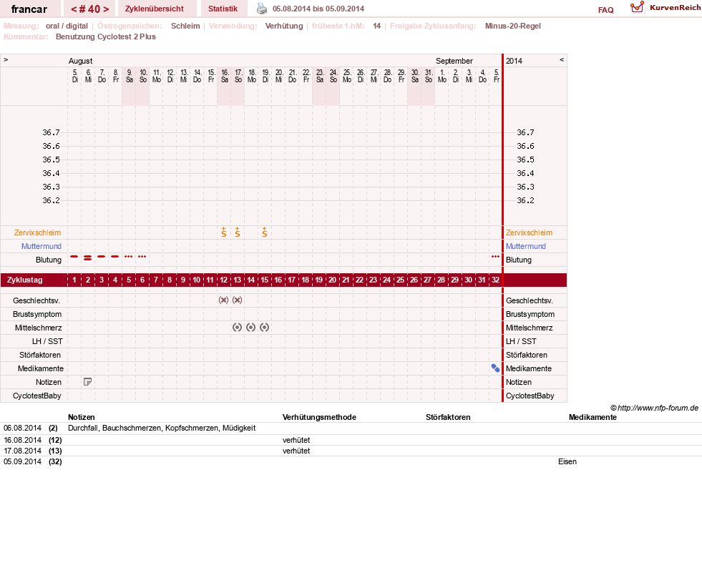Image resolution: width=702 pixels, height=588 pixels.
Task: Click the printer icon
Action: coord(262,9)
